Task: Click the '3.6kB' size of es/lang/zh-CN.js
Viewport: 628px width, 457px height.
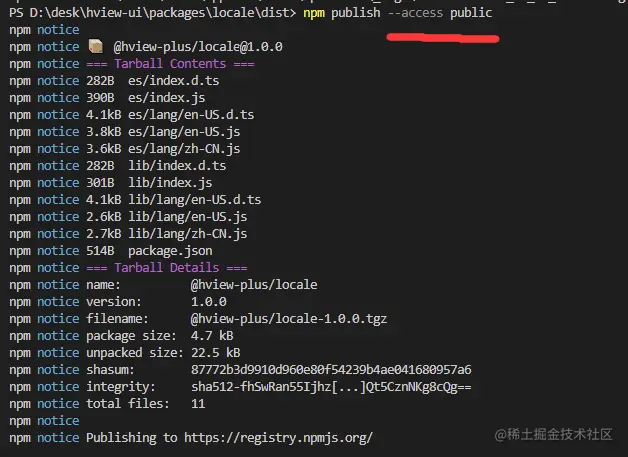Action: coord(104,149)
